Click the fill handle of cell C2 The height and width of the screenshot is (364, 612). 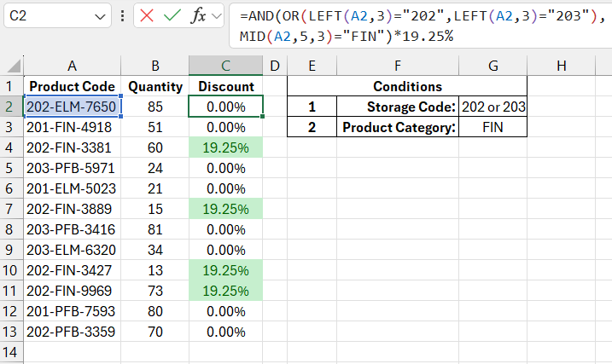(x=262, y=116)
